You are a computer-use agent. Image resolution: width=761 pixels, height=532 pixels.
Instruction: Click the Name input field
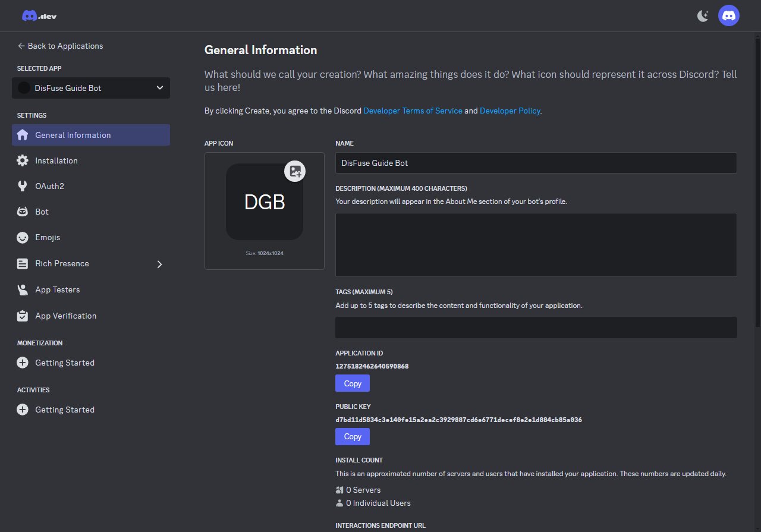(x=536, y=163)
